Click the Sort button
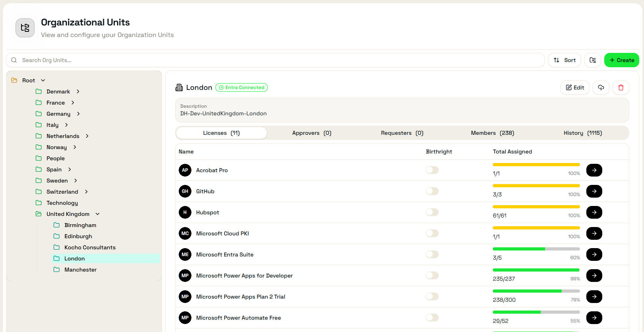The width and height of the screenshot is (644, 332). pos(564,60)
